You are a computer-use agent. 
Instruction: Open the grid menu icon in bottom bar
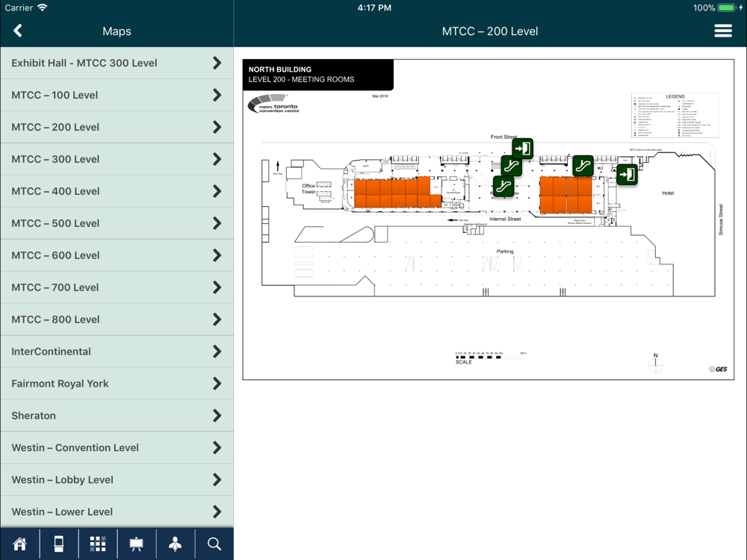(x=98, y=544)
